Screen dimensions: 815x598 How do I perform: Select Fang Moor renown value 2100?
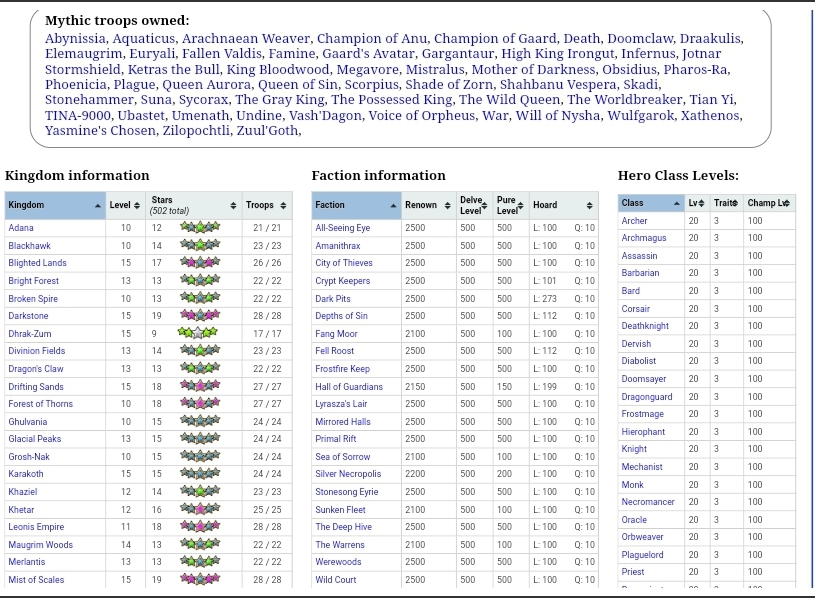coord(415,334)
